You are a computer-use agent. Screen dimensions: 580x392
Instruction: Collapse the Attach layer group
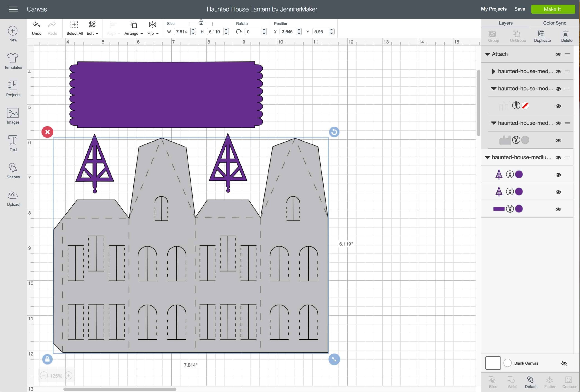[x=487, y=54]
